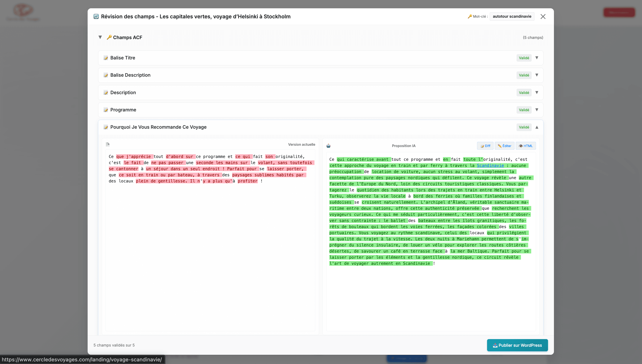Screen dimensions: 642x364
Task: Expand the Balise Description field arrow
Action: [x=537, y=75]
